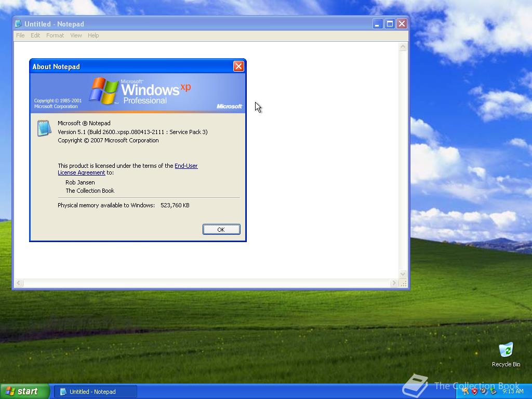Minimize the Untitled - Notepad window
The image size is (532, 399).
(x=378, y=24)
